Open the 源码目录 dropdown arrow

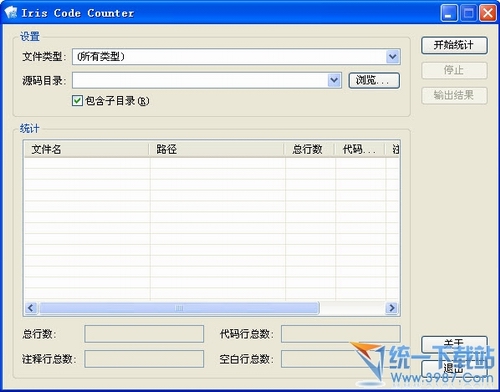click(334, 80)
